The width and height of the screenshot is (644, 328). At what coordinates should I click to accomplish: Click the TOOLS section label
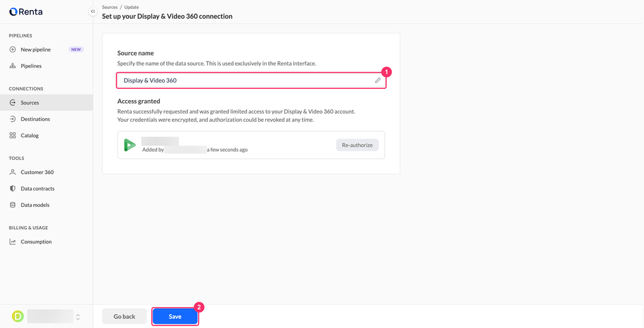pos(17,158)
